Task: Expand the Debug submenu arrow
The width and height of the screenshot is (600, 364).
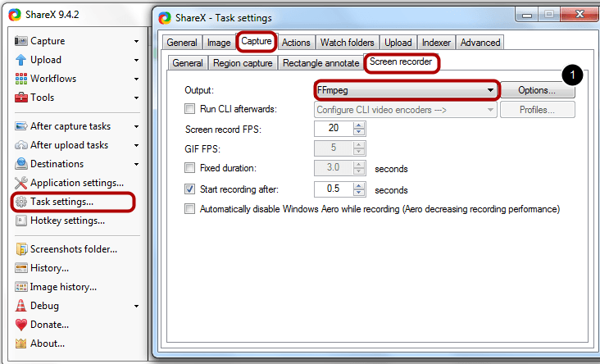Action: pyautogui.click(x=136, y=306)
